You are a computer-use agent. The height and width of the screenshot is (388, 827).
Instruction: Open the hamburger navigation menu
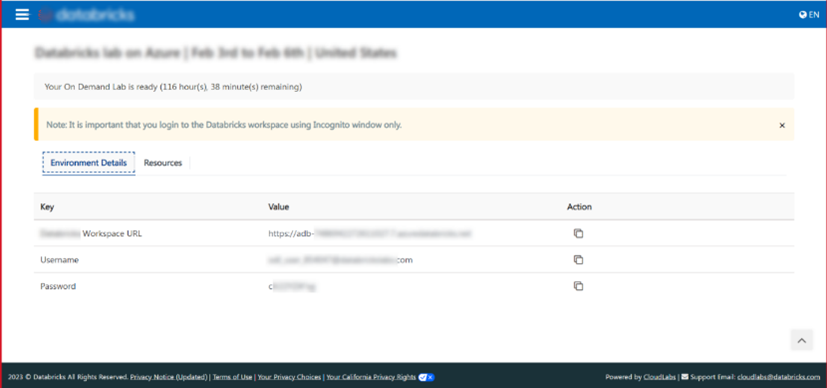click(22, 15)
